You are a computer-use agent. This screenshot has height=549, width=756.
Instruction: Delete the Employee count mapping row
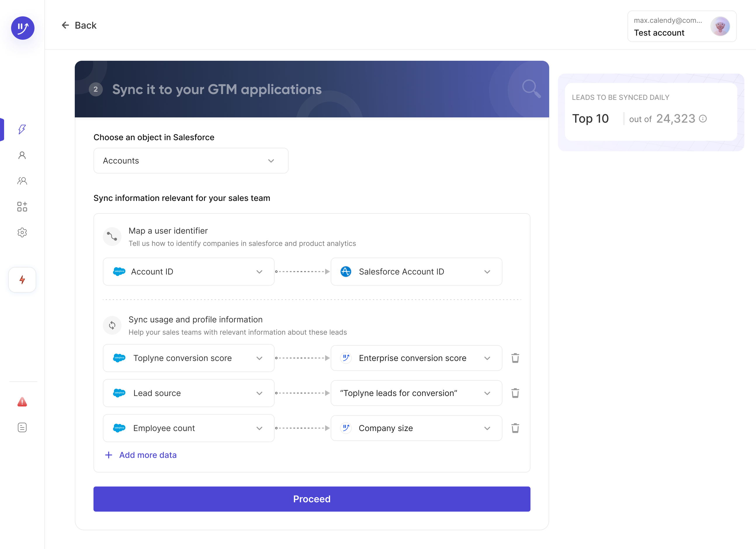coord(515,428)
